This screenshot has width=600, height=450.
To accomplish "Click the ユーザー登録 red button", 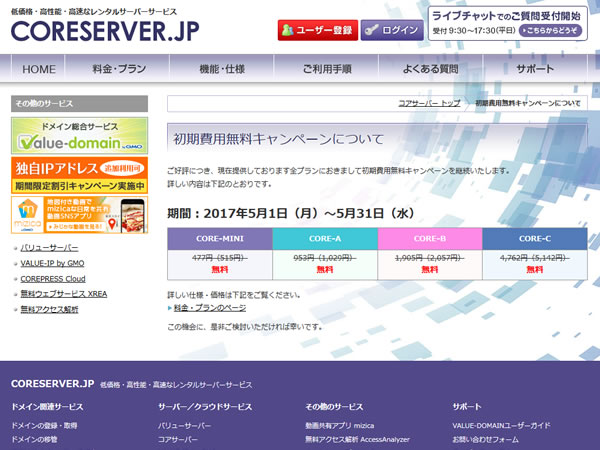I will point(318,30).
